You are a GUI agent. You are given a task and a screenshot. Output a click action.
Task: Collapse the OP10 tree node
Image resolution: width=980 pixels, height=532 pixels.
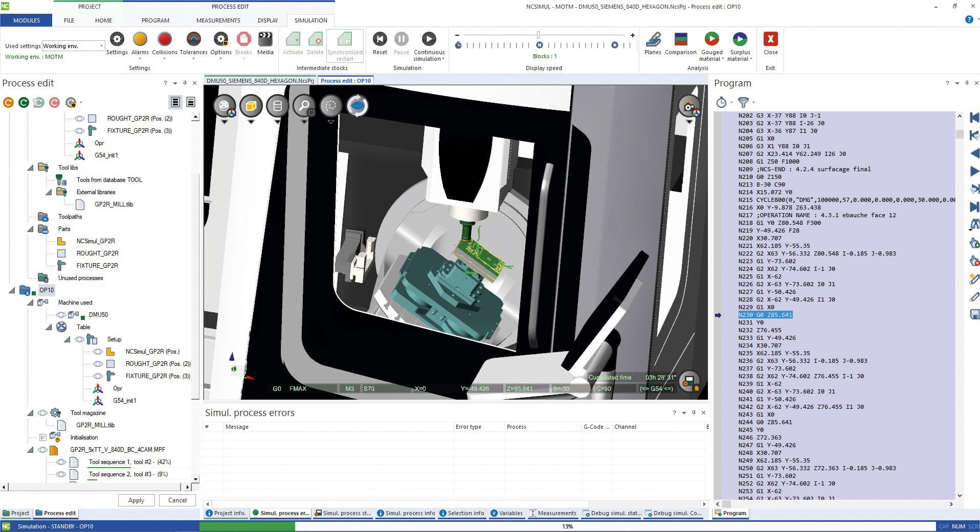[x=12, y=290]
